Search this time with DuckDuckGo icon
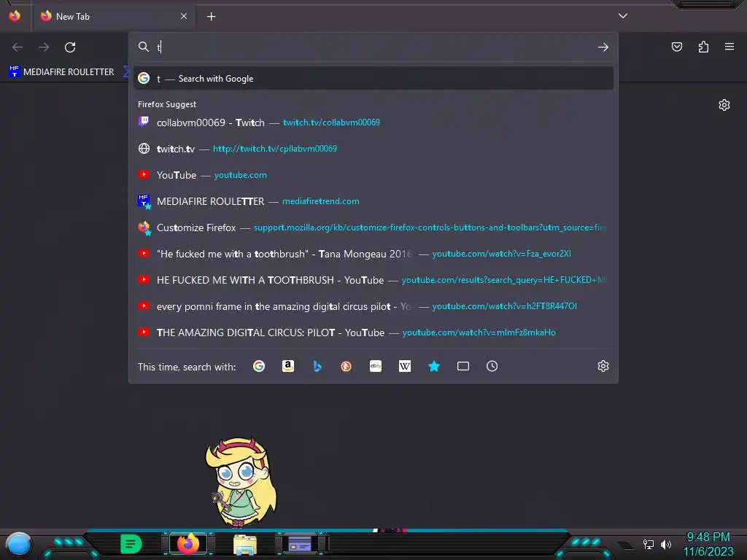This screenshot has height=560, width=747. pyautogui.click(x=347, y=366)
